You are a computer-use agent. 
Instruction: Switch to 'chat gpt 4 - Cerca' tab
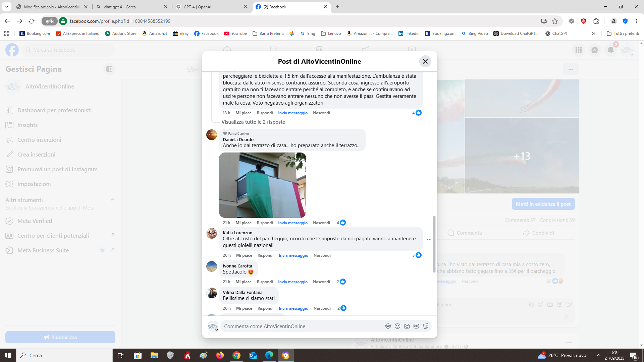pyautogui.click(x=132, y=7)
